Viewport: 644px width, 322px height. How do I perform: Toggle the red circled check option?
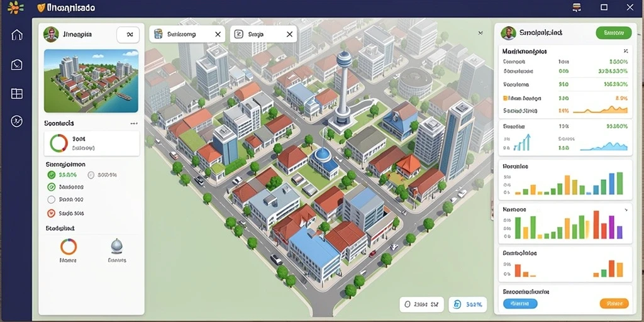[x=52, y=213]
